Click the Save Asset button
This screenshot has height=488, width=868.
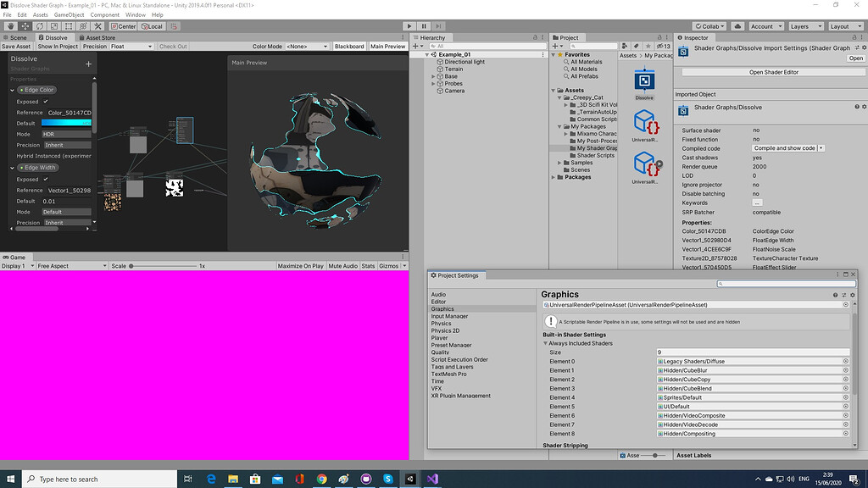(x=16, y=47)
